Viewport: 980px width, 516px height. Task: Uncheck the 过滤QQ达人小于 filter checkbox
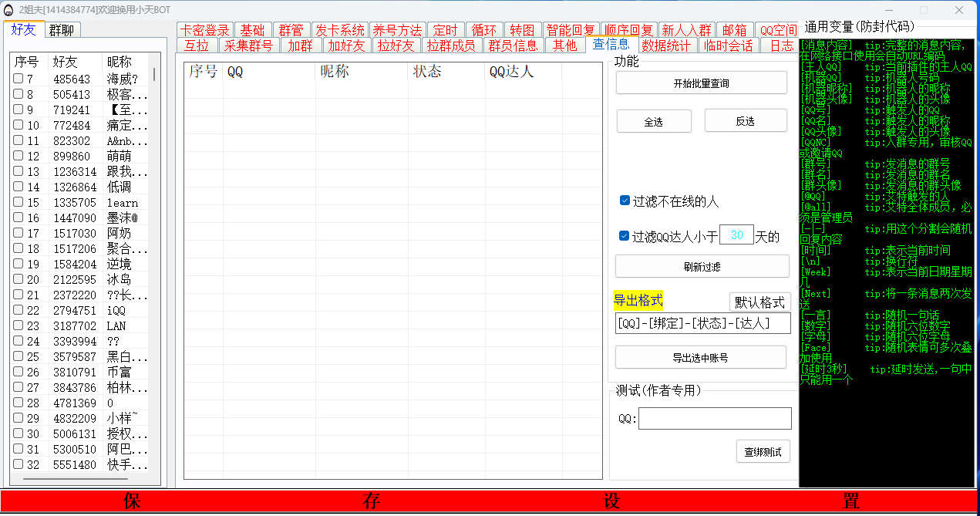[x=625, y=236]
